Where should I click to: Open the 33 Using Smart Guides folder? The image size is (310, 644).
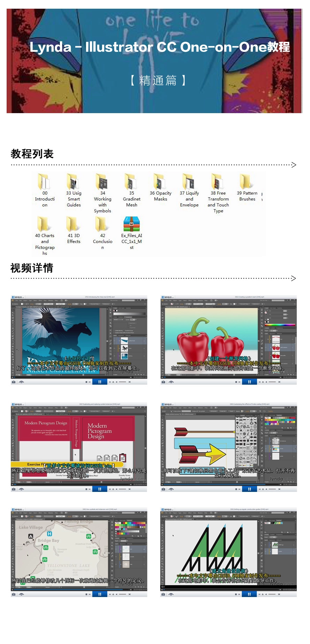coord(73,190)
